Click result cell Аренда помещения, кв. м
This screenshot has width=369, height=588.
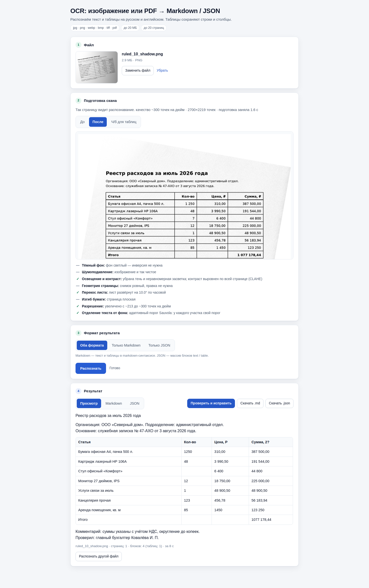tap(128, 510)
